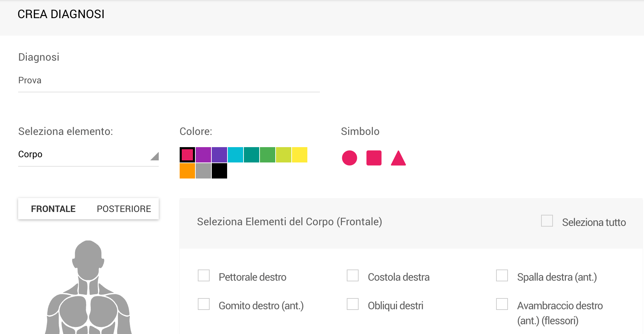Switch to the FRONTALE tab

tap(53, 209)
